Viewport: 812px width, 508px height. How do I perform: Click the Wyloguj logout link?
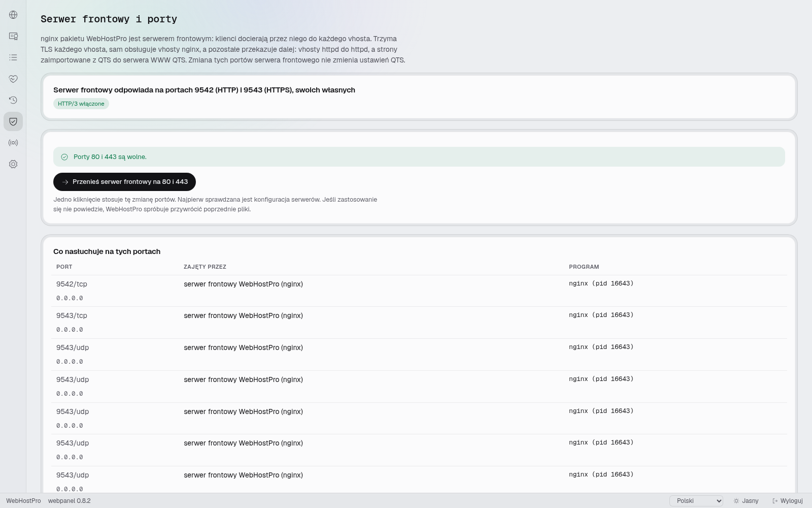click(x=788, y=501)
